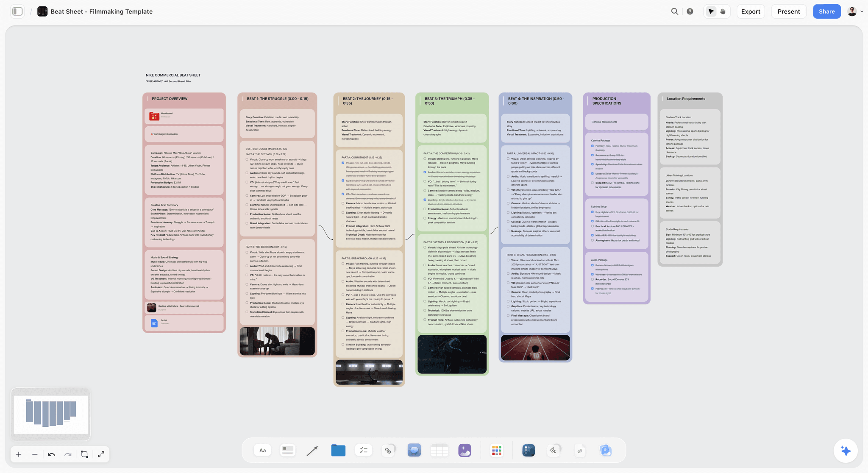The width and height of the screenshot is (868, 473).
Task: Check the Recorder Sound Devices 833 checkbox
Action: point(593,279)
